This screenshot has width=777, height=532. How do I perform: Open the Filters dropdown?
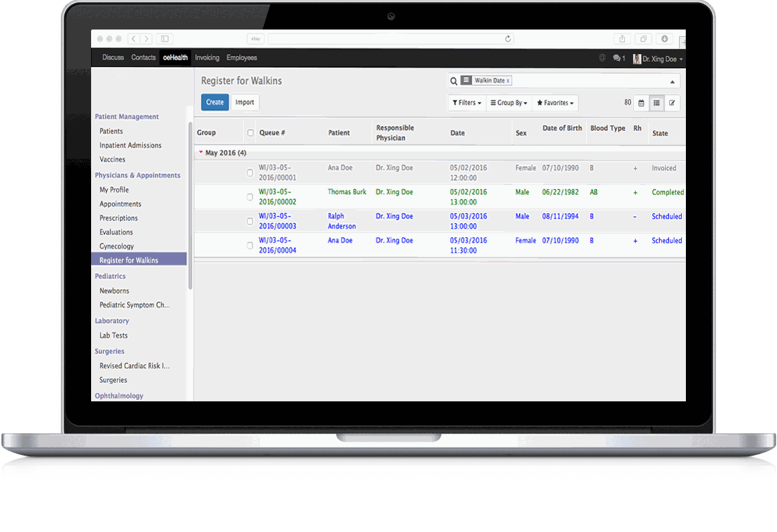click(467, 103)
